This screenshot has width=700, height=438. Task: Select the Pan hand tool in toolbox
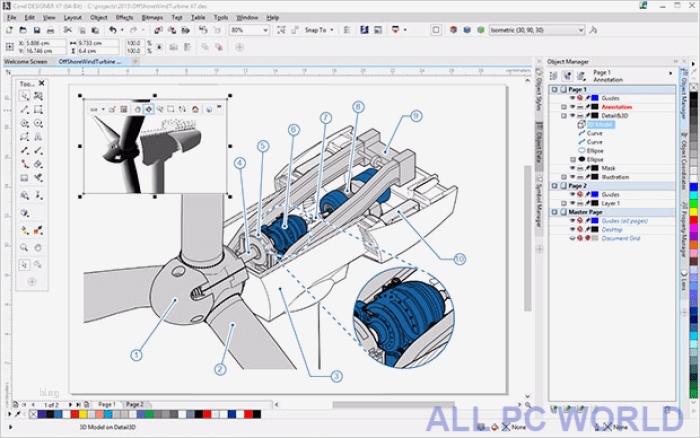pyautogui.click(x=38, y=248)
